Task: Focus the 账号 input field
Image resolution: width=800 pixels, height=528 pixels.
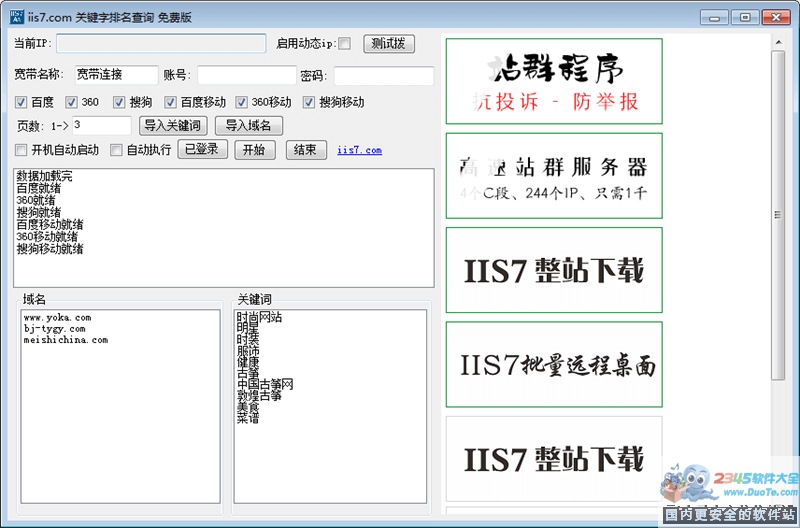Action: (x=246, y=76)
